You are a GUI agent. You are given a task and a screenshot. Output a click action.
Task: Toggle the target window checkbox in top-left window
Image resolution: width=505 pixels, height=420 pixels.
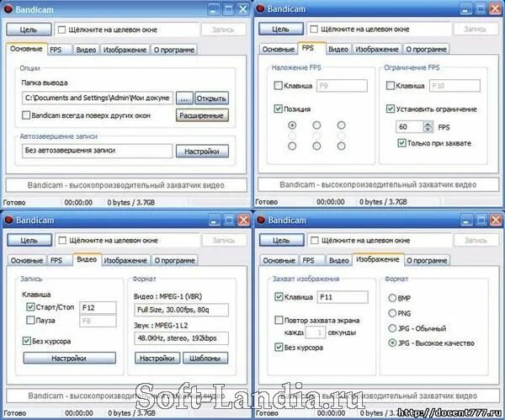tap(61, 30)
